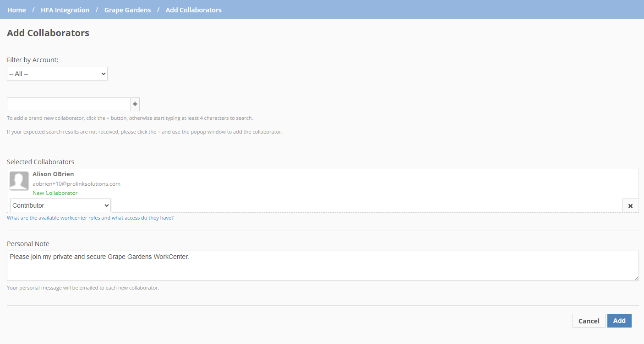
Task: Open HFA Integration from the breadcrumb
Action: tap(65, 10)
